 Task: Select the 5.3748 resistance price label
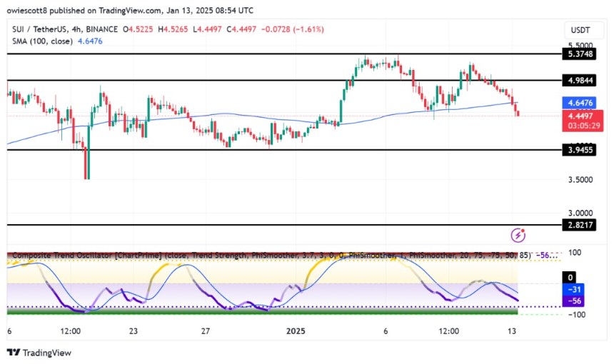[579, 54]
